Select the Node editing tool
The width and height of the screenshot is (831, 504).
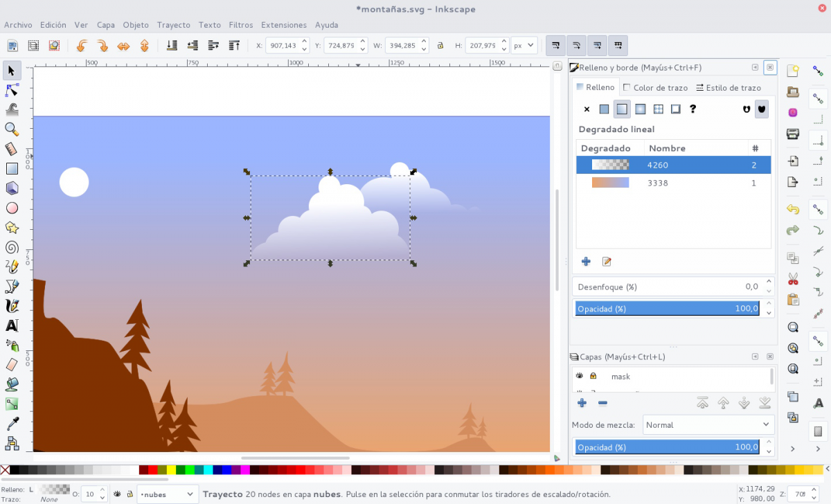click(x=12, y=90)
